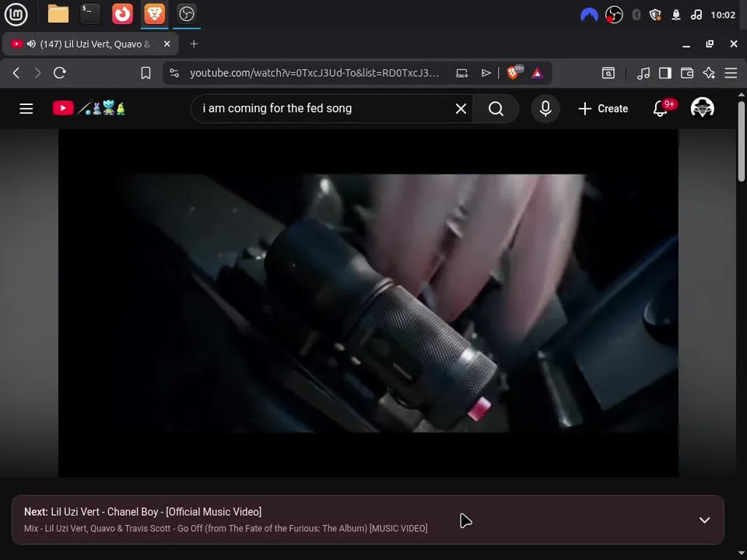The image size is (747, 560).
Task: Launch the Terminal from the panel
Action: click(x=89, y=14)
